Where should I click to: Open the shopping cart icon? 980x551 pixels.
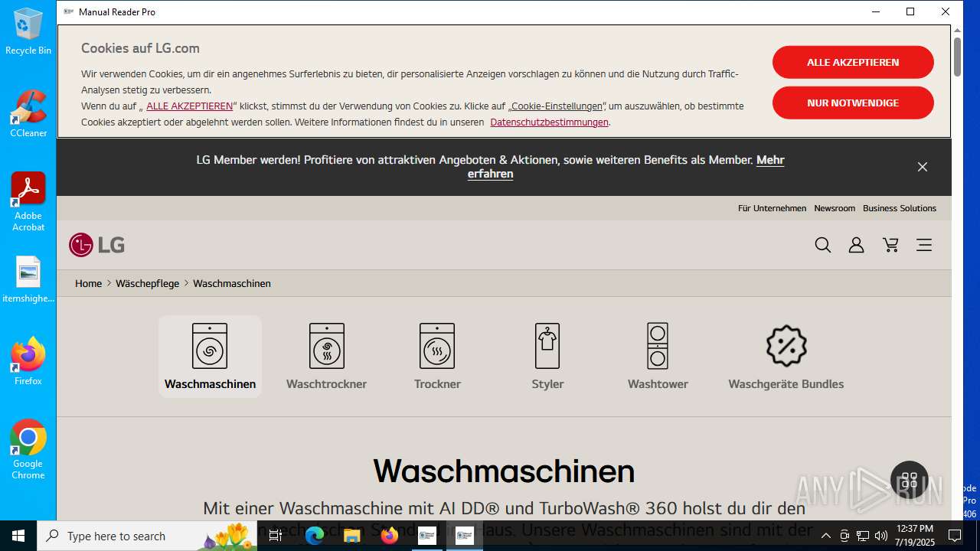[890, 245]
